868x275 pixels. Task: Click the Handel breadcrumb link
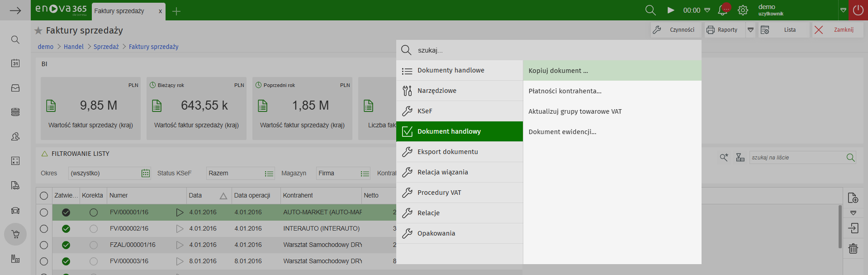74,47
